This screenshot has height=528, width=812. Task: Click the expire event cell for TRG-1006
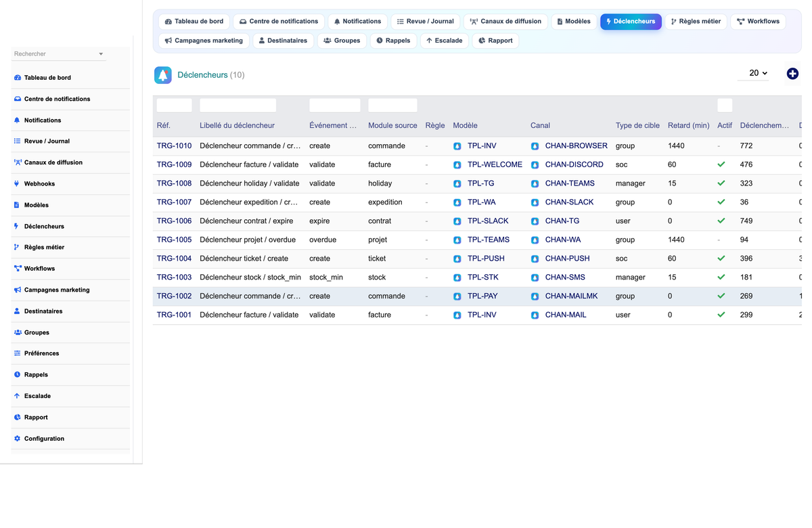pos(319,221)
